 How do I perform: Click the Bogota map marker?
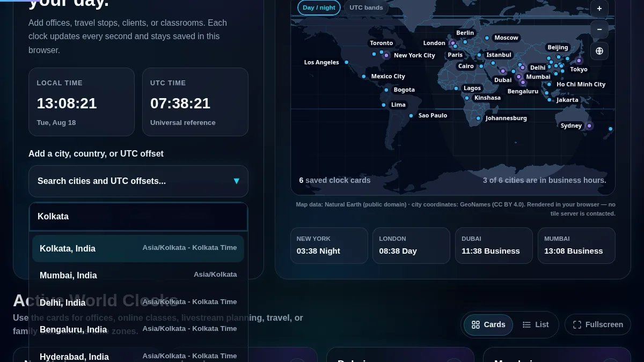(x=386, y=90)
